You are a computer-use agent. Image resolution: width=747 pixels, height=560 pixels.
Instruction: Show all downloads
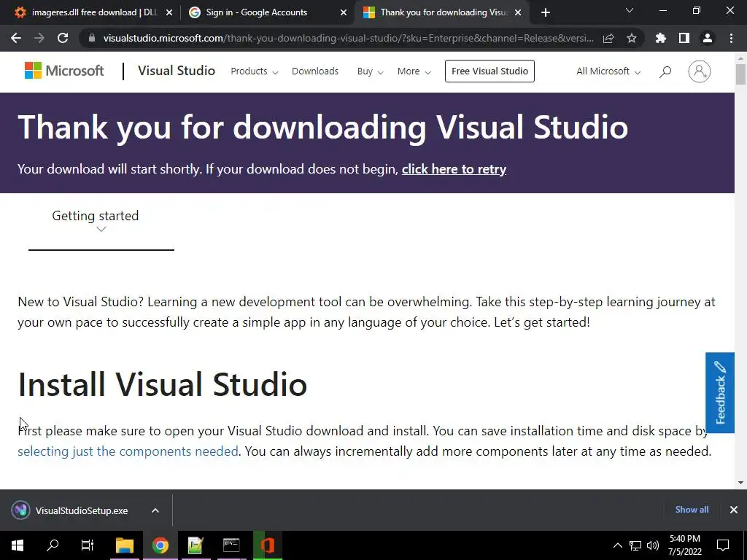point(692,510)
